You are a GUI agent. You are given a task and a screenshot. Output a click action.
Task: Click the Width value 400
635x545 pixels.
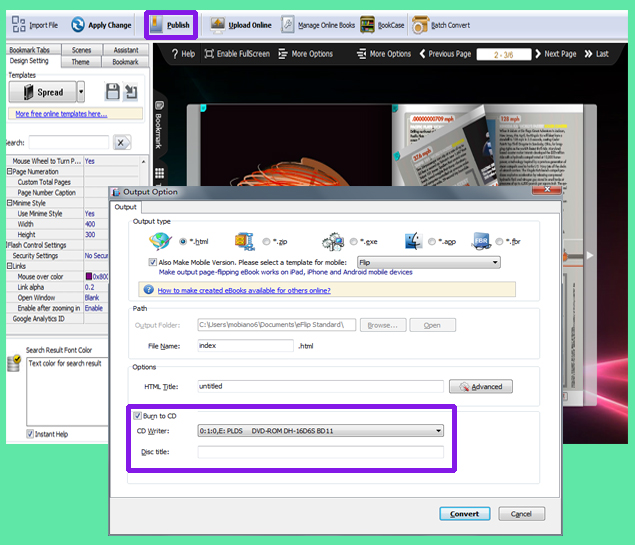[x=90, y=224]
